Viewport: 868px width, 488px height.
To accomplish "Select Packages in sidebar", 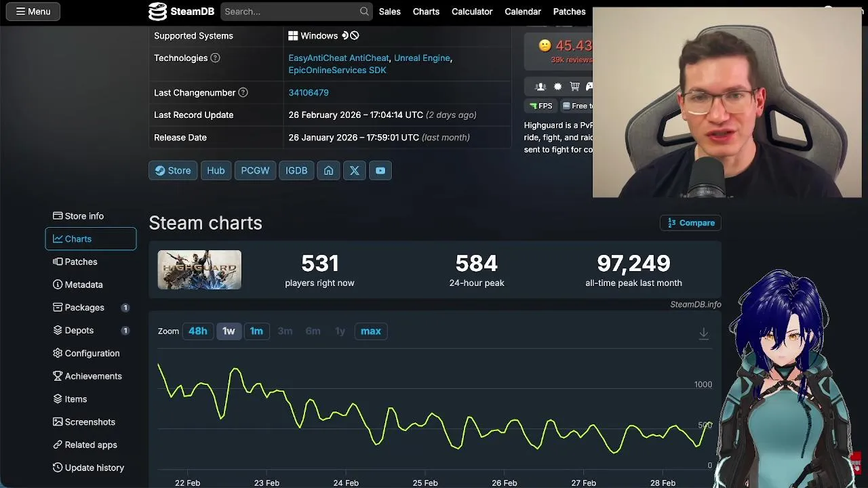I will click(91, 308).
